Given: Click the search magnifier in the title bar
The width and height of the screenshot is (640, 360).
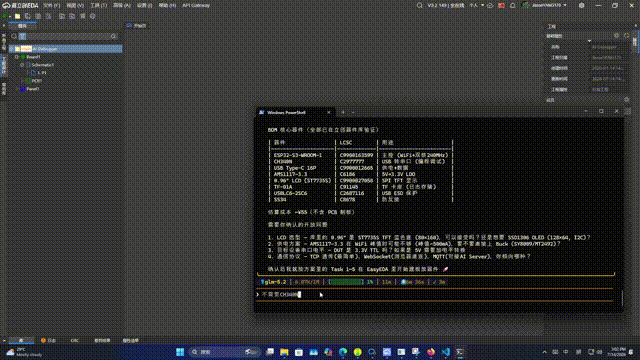Looking at the screenshot, I should [419, 5].
